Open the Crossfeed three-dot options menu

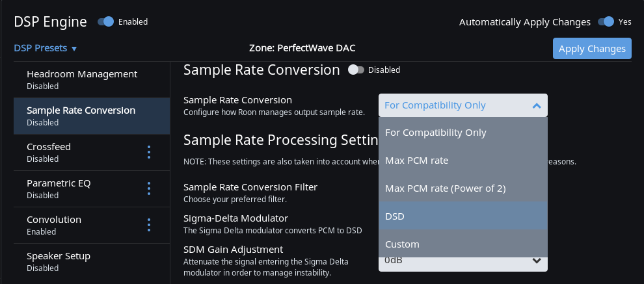click(149, 152)
